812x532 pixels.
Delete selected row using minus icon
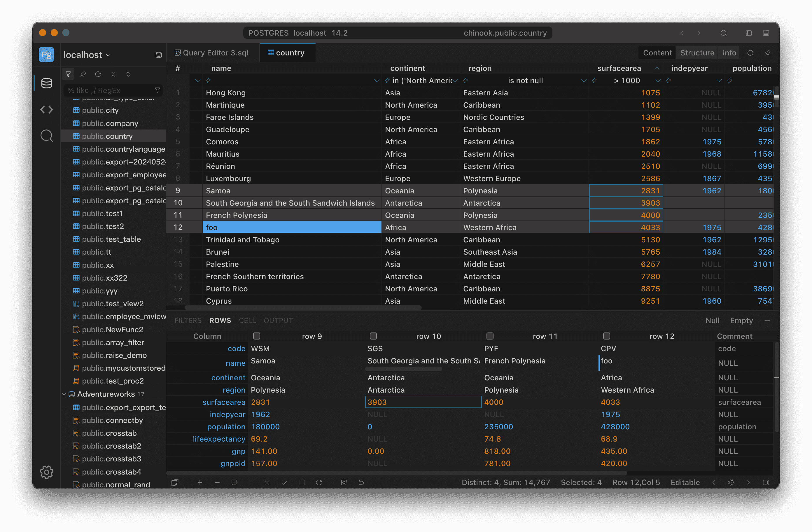point(217,482)
